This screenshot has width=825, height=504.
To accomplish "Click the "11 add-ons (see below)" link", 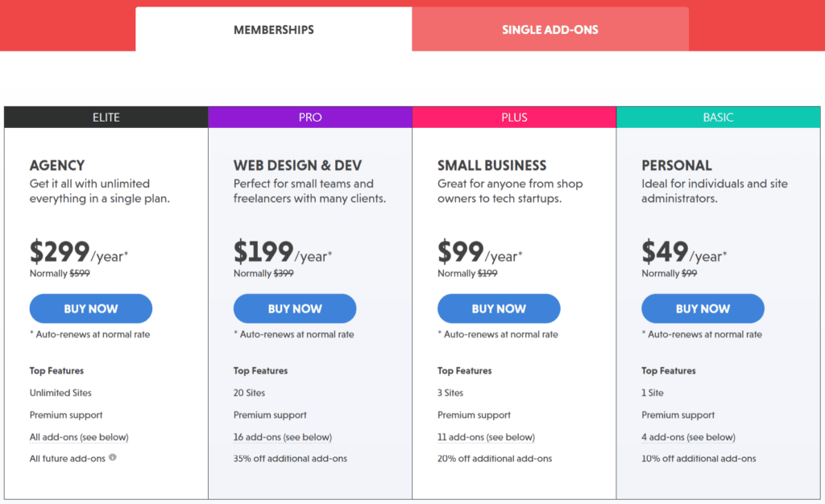I will coord(486,436).
